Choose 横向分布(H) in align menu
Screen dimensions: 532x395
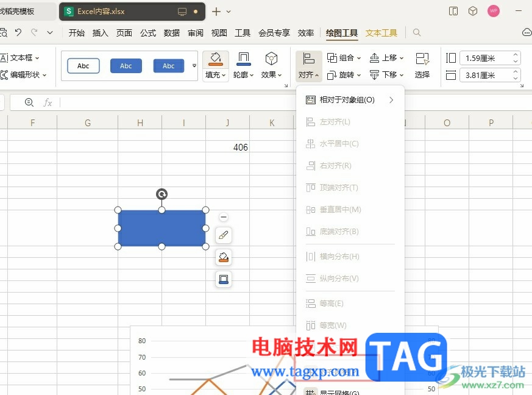pyautogui.click(x=350, y=257)
